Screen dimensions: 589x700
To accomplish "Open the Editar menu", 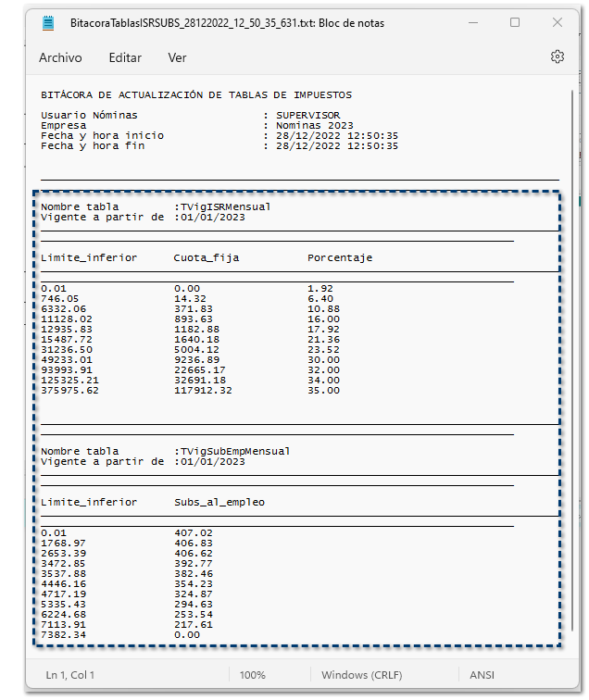I will pos(125,57).
